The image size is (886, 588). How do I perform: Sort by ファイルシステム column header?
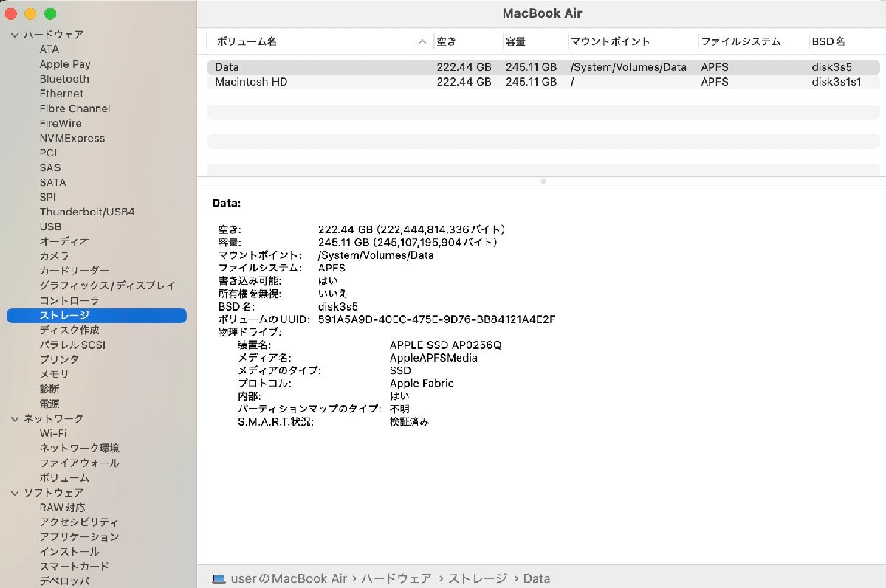pos(741,42)
